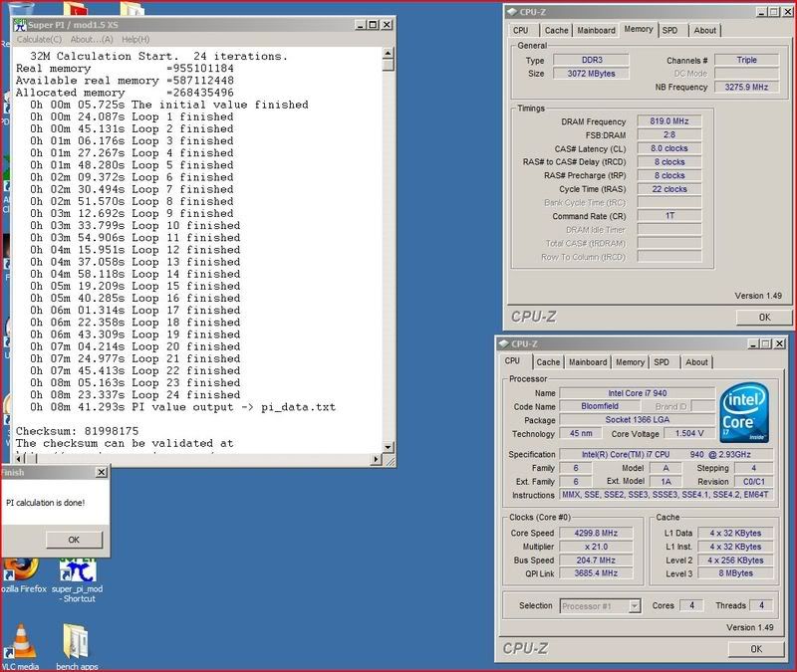Click the memory Size field 3072 MBytes
This screenshot has height=672, width=797.
pos(591,74)
